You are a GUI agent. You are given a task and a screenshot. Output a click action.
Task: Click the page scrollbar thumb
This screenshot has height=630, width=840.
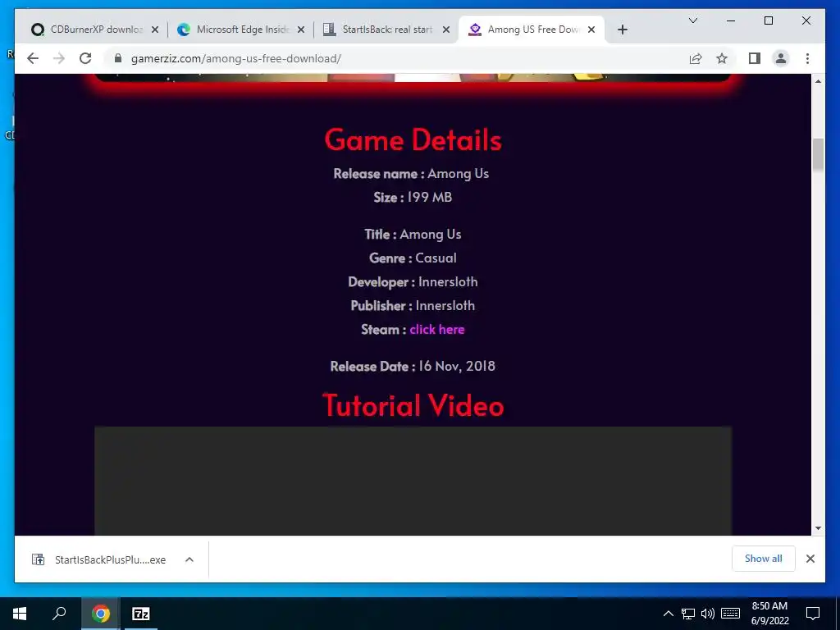(818, 155)
